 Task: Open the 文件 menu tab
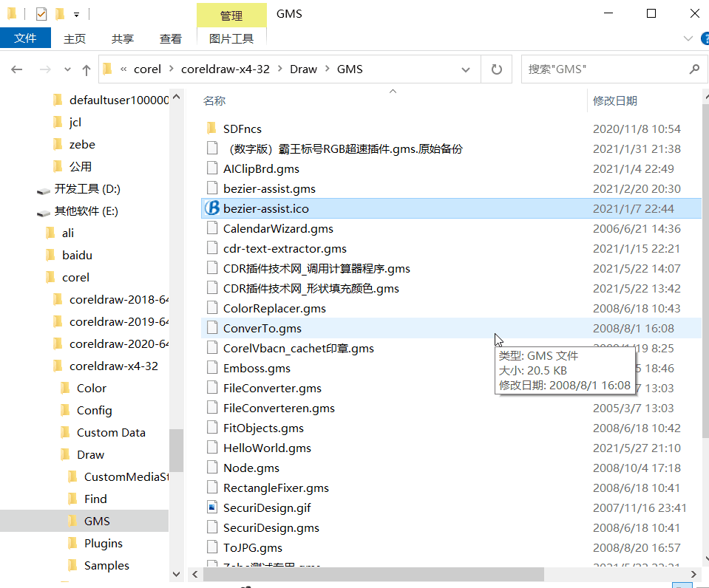(x=25, y=38)
